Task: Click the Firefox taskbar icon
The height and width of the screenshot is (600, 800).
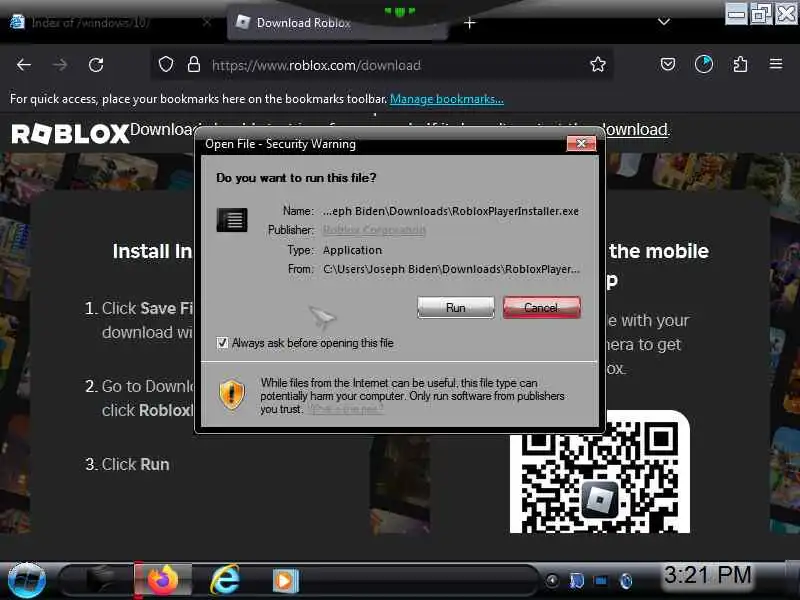Action: (x=163, y=579)
